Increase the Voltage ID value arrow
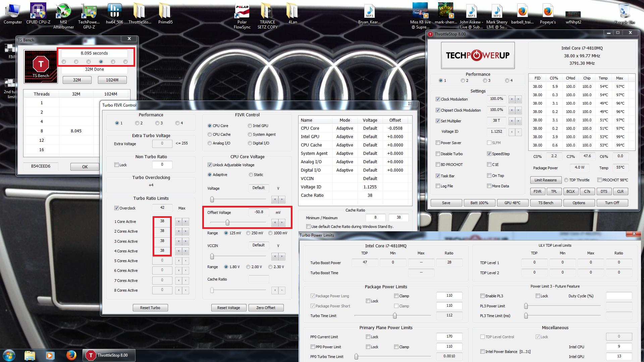 [x=518, y=132]
